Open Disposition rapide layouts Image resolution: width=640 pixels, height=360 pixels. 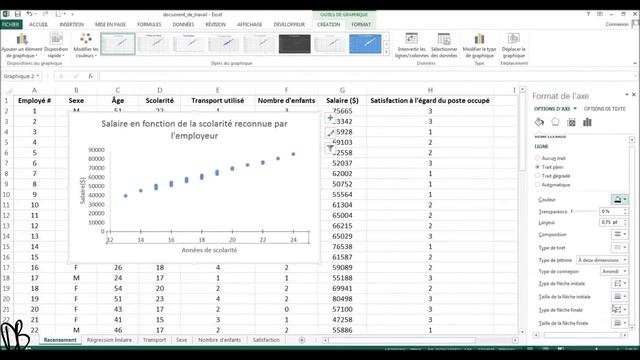[56, 46]
